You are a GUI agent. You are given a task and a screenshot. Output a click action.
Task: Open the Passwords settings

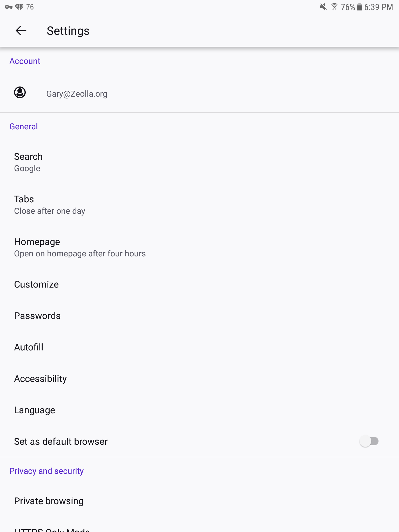pos(37,316)
